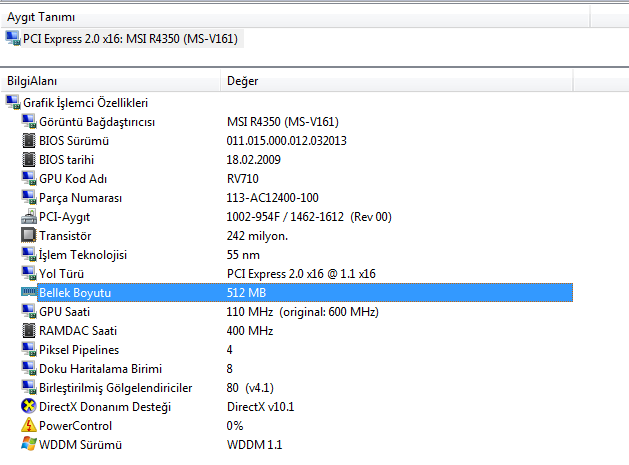Click the icon beside Doku Haritalama Birimi

pos(29,368)
